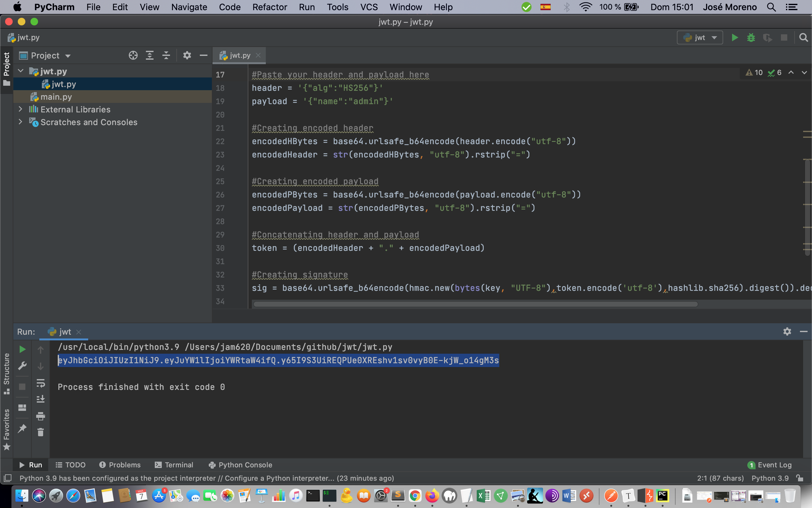This screenshot has width=812, height=508.
Task: Open Project panel gear options
Action: (x=187, y=56)
